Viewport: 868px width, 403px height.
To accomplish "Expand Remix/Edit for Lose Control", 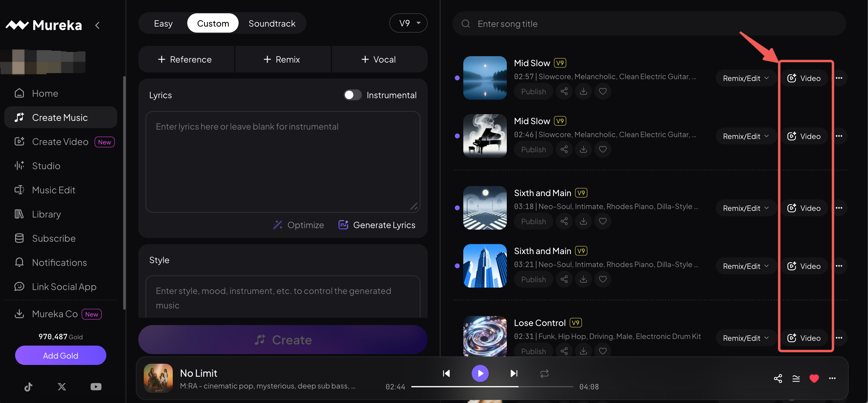I will tap(746, 338).
